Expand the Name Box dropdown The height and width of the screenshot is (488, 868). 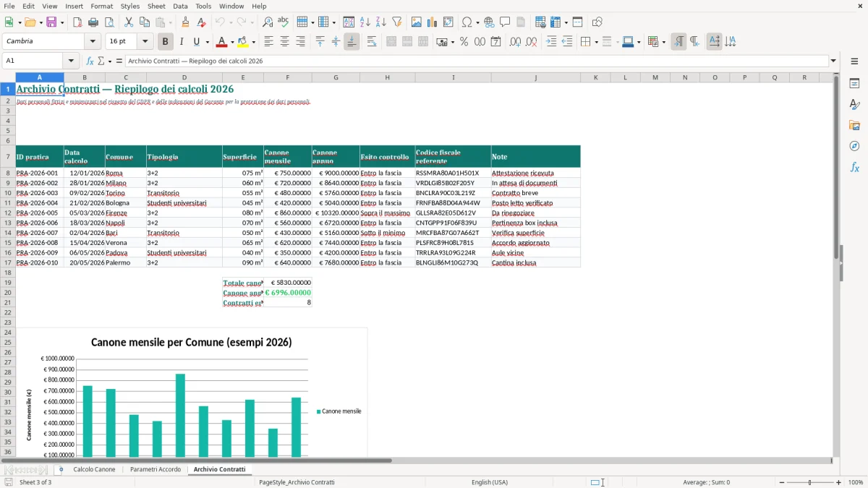[x=71, y=61]
